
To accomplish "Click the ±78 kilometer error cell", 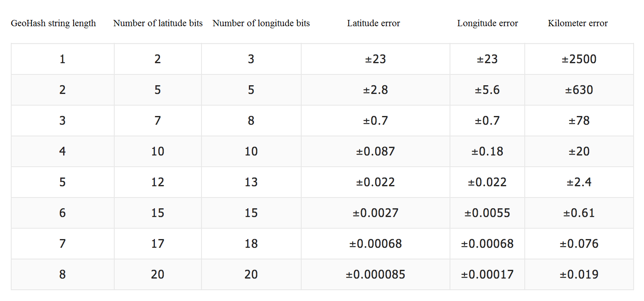I will click(579, 121).
